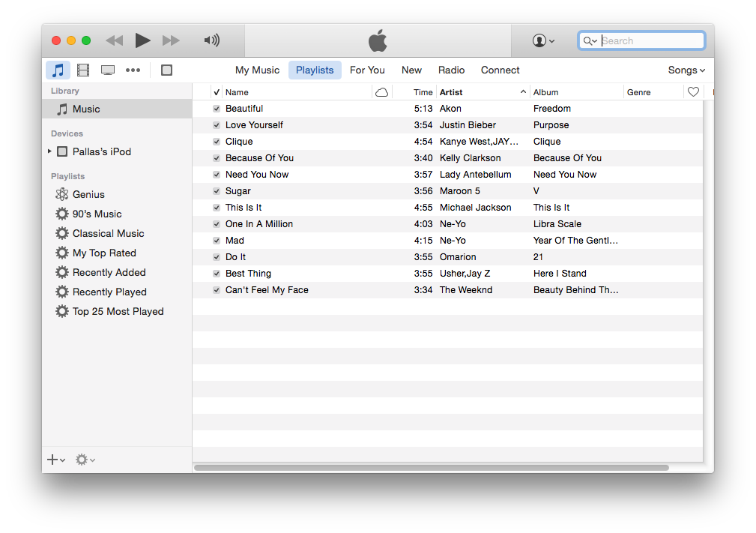
Task: Open the Songs view dropdown
Action: tap(686, 70)
